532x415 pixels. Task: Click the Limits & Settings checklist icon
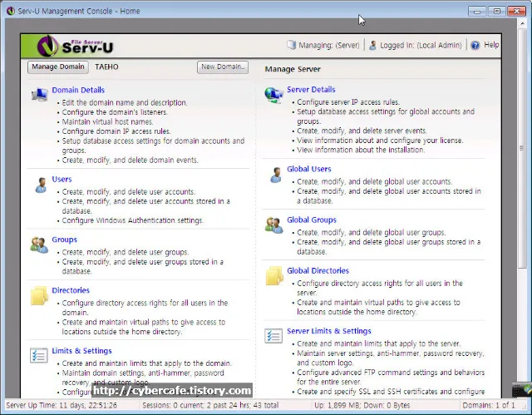tap(39, 356)
